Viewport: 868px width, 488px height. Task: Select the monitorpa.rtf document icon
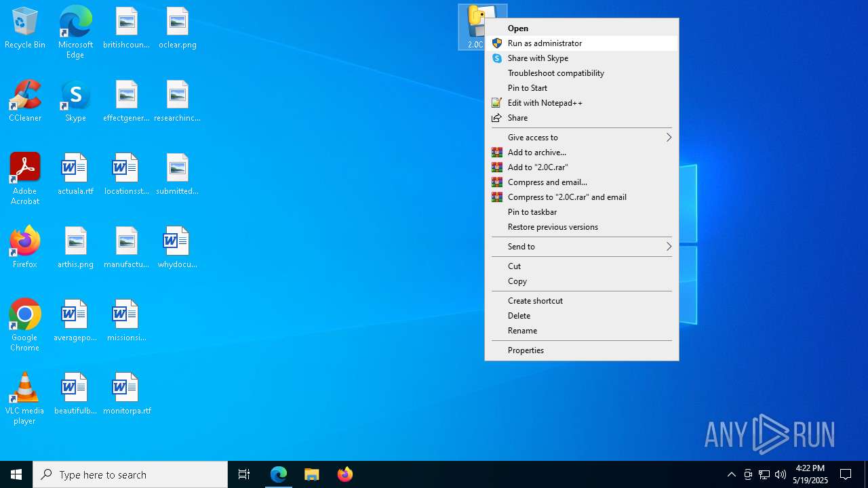click(x=126, y=394)
